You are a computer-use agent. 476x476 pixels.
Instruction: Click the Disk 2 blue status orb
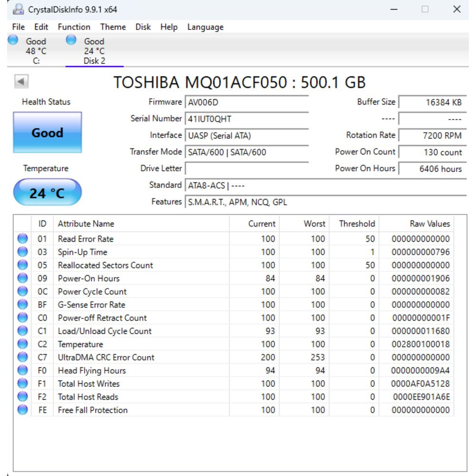pyautogui.click(x=71, y=40)
